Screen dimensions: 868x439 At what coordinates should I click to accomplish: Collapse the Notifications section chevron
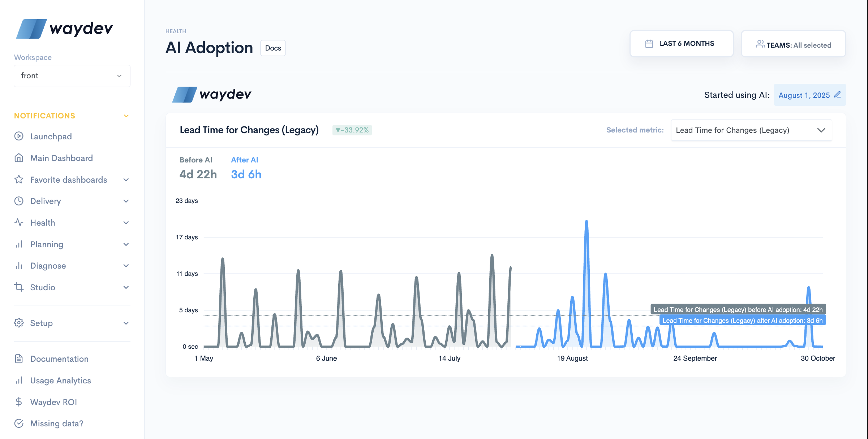pos(126,116)
